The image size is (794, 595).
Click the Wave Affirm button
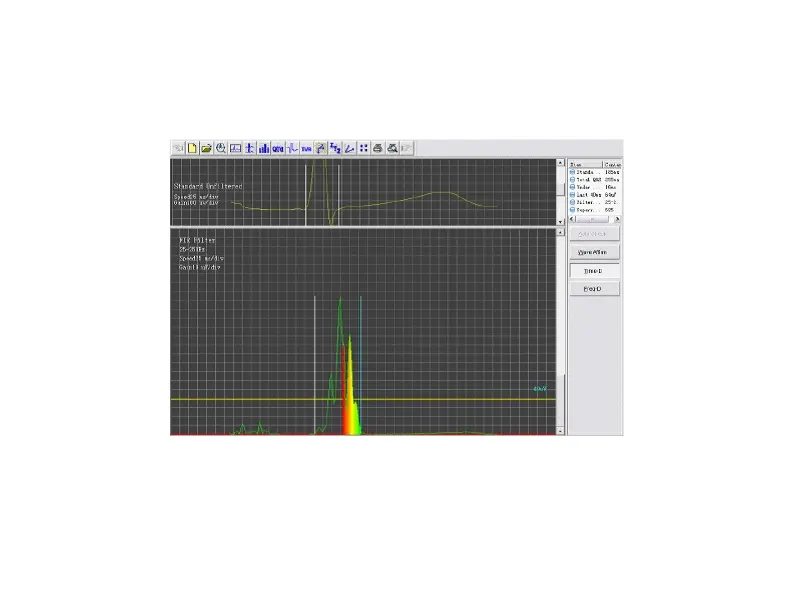594,252
